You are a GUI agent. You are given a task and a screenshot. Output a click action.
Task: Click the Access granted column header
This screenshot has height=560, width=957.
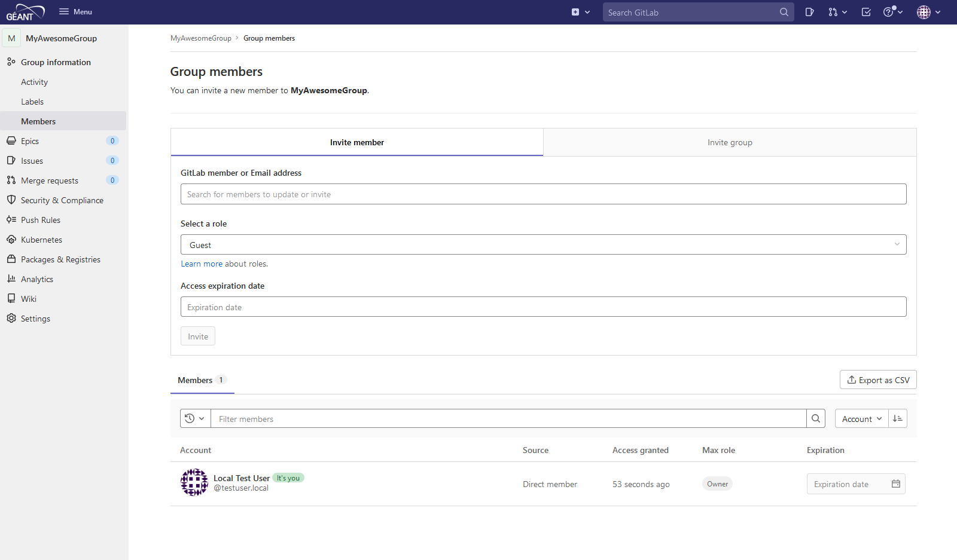pos(641,450)
